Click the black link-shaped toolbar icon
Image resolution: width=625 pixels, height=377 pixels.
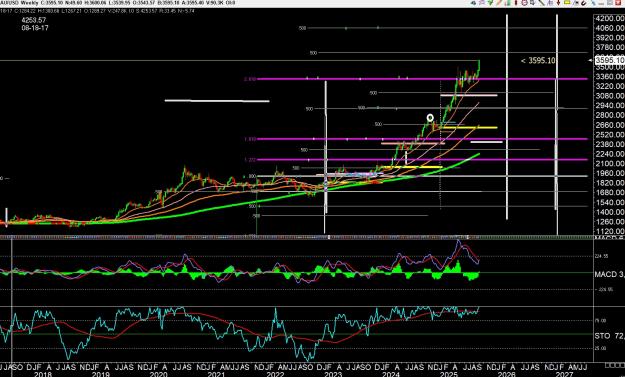[584, 3]
